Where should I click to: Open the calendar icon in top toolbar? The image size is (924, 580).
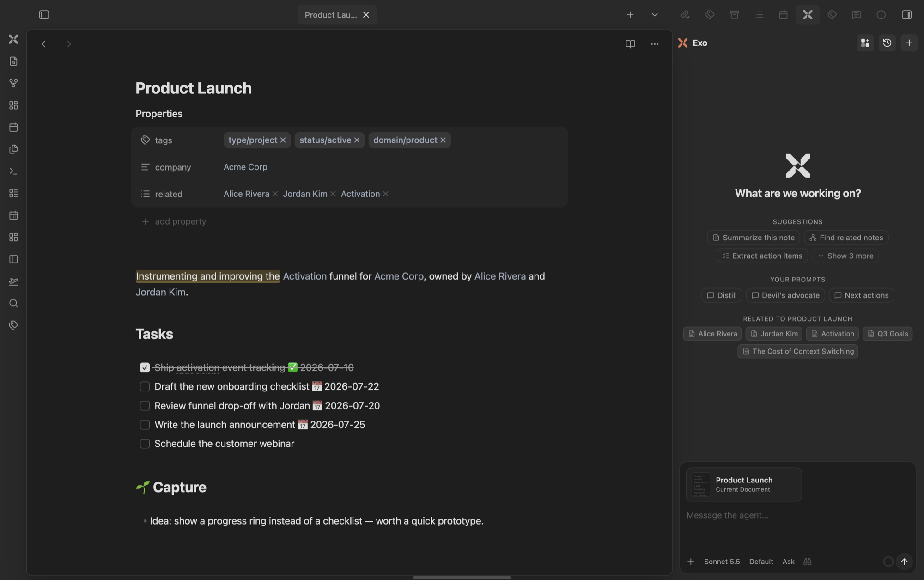coord(783,15)
